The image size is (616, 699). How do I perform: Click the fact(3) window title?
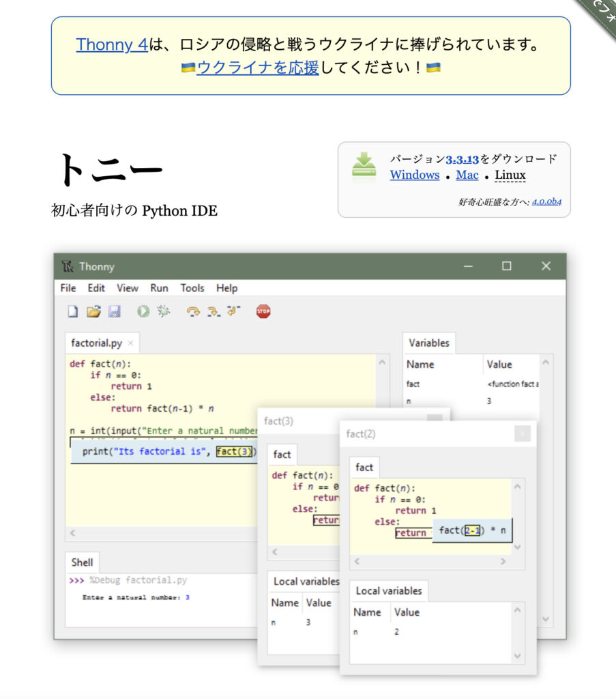coord(278,420)
